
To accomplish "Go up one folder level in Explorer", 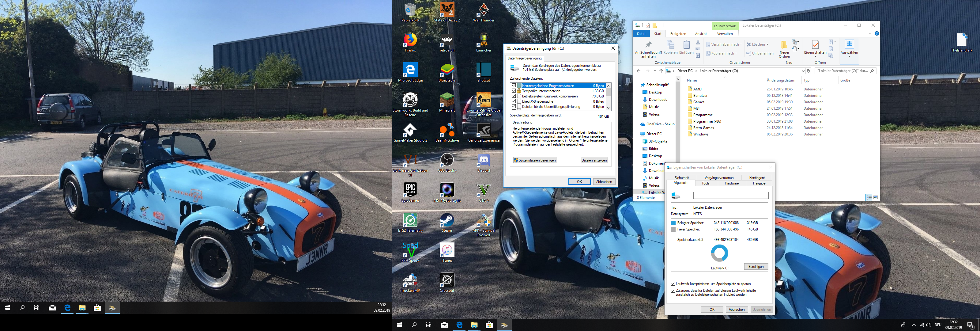I will [x=661, y=71].
